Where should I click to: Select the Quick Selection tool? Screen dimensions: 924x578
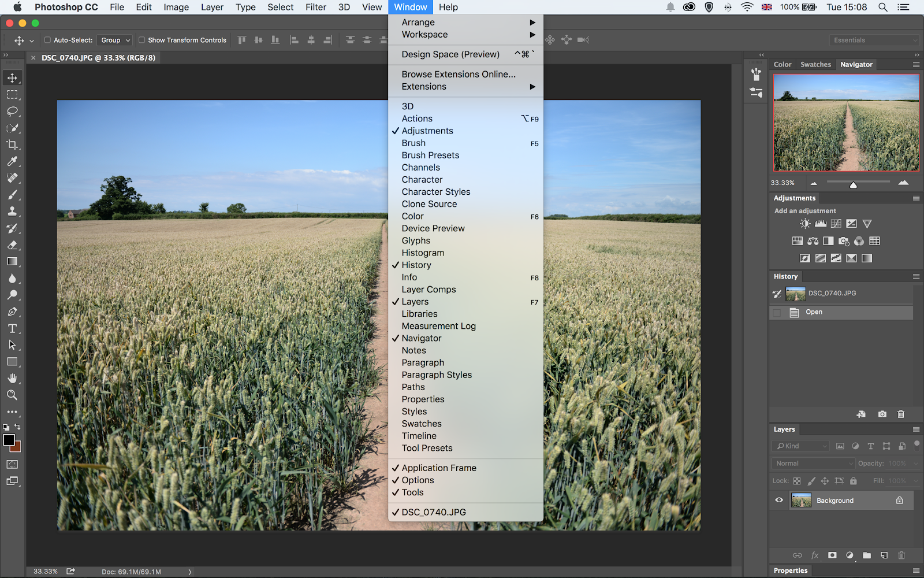12,128
